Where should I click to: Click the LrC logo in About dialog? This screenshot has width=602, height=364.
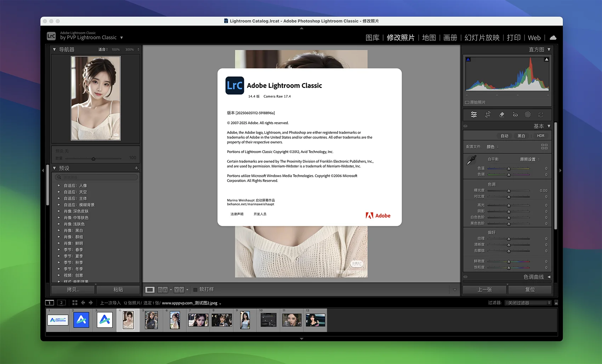235,85
